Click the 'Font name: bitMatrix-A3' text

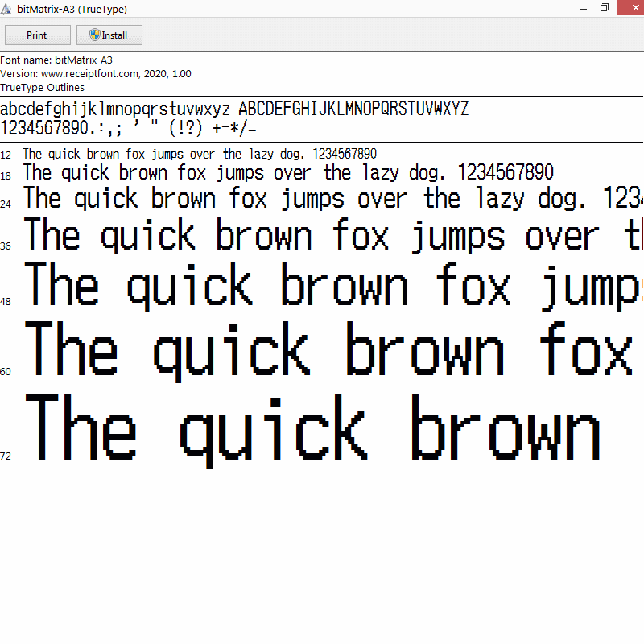(56, 60)
